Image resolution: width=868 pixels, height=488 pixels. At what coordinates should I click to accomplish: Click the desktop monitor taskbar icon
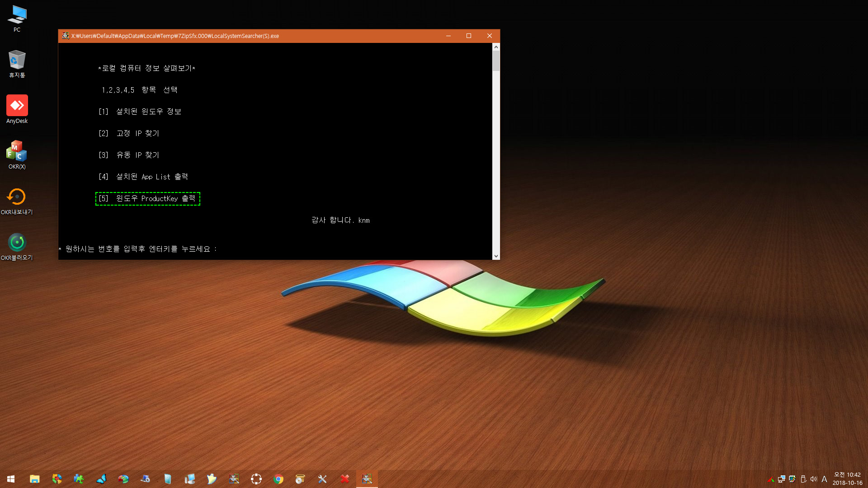(189, 479)
